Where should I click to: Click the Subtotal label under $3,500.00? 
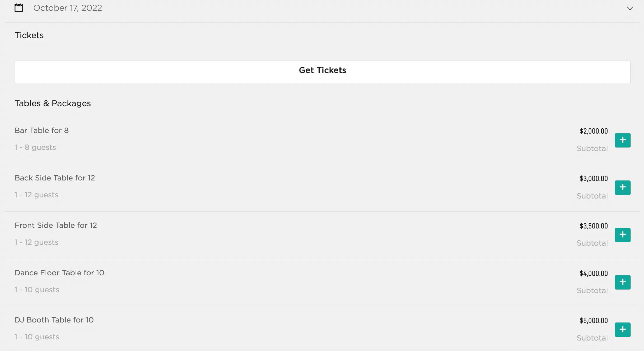tap(592, 243)
